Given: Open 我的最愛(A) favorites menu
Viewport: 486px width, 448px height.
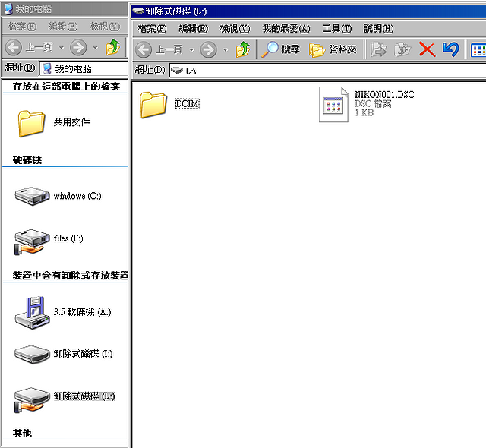Looking at the screenshot, I should [286, 29].
